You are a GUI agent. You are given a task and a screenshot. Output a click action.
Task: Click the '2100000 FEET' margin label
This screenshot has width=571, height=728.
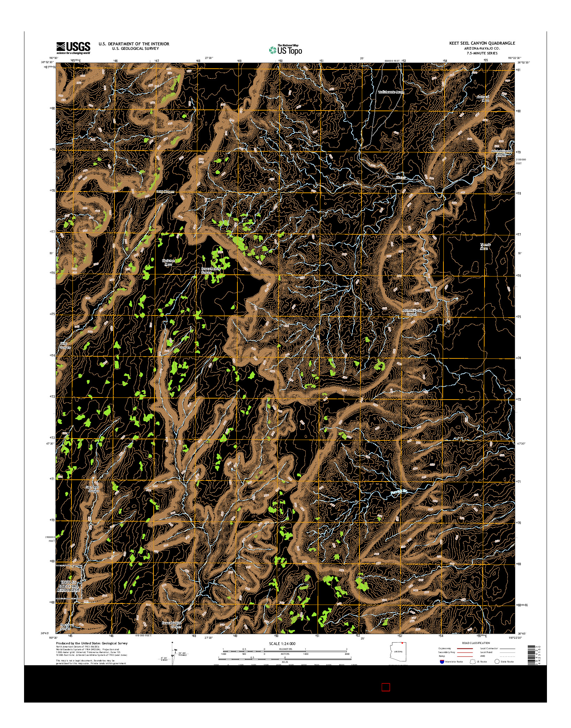coord(50,539)
